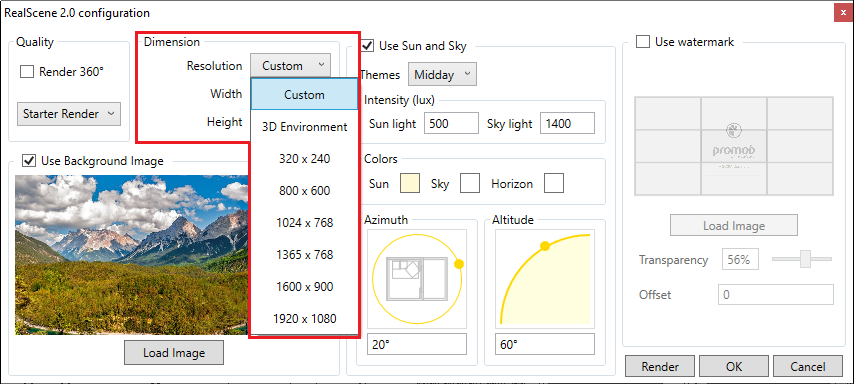This screenshot has height=385, width=855.
Task: Click the watermark Transparency slider handle
Action: click(x=805, y=259)
